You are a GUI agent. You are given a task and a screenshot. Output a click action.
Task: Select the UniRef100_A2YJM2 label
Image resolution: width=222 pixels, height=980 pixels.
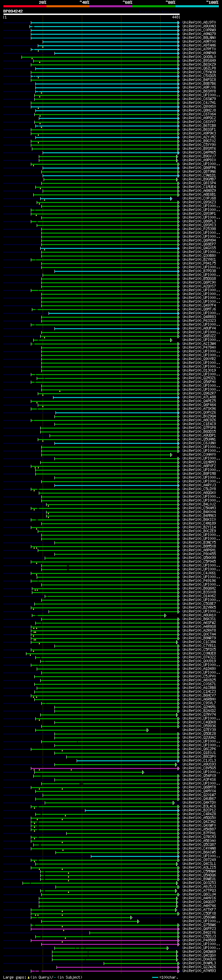(x=199, y=137)
